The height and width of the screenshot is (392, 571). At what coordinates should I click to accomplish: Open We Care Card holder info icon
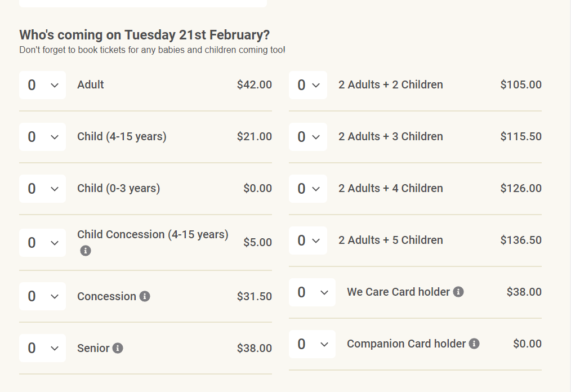tap(458, 292)
